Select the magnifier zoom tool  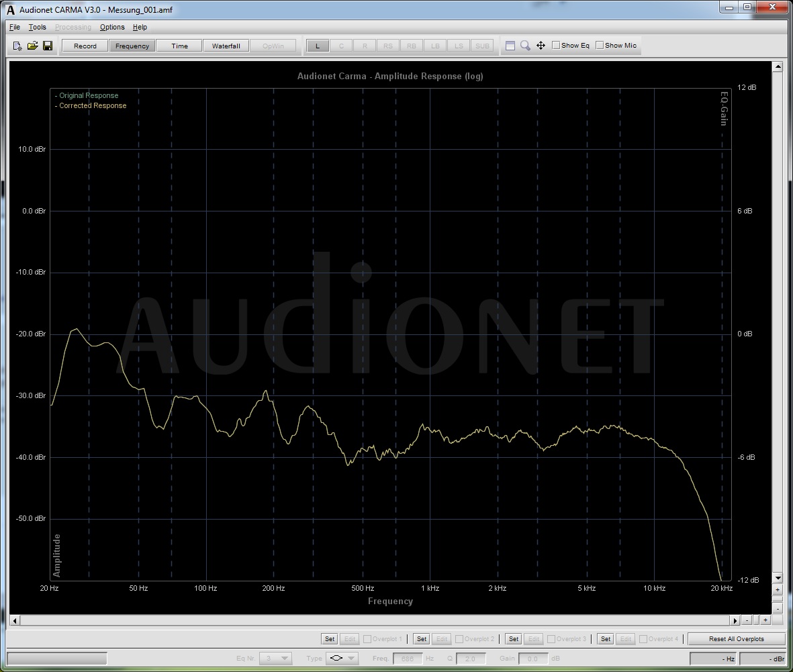click(525, 46)
